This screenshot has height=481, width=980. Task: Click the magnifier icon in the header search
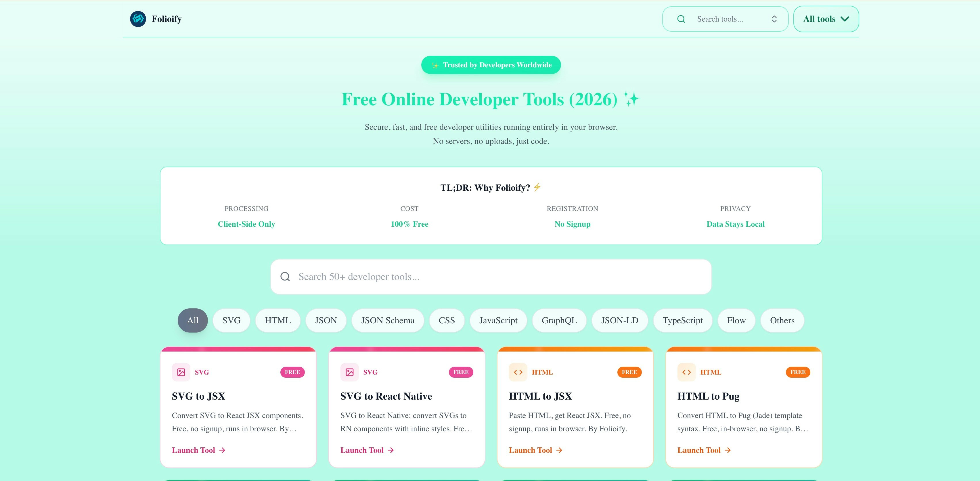click(x=681, y=19)
